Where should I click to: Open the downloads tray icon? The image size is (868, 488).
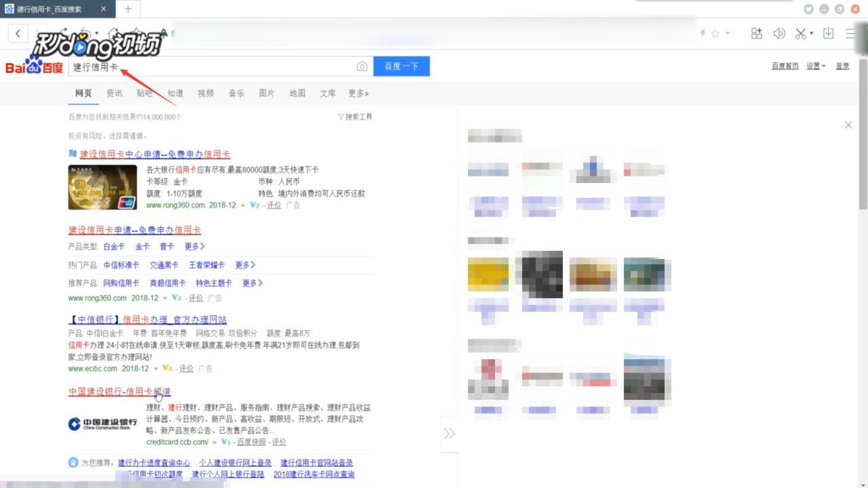click(828, 33)
